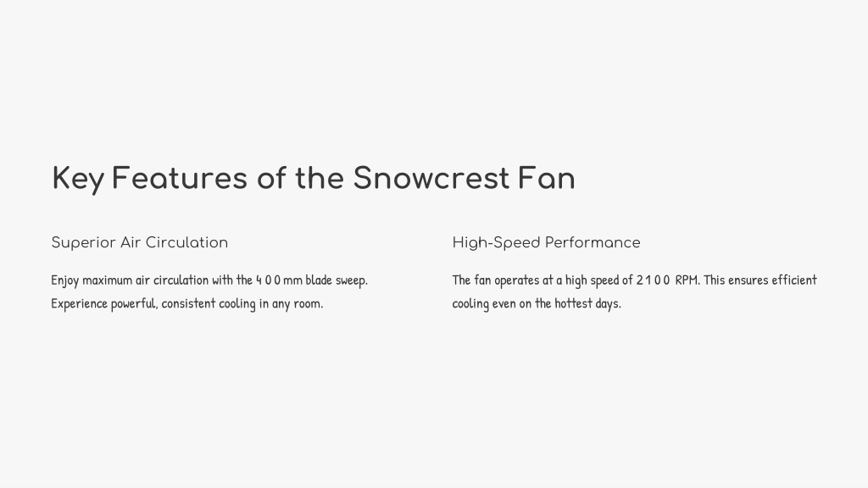Click the word "efficient" in the right paragraph
This screenshot has height=488, width=868.
point(794,280)
